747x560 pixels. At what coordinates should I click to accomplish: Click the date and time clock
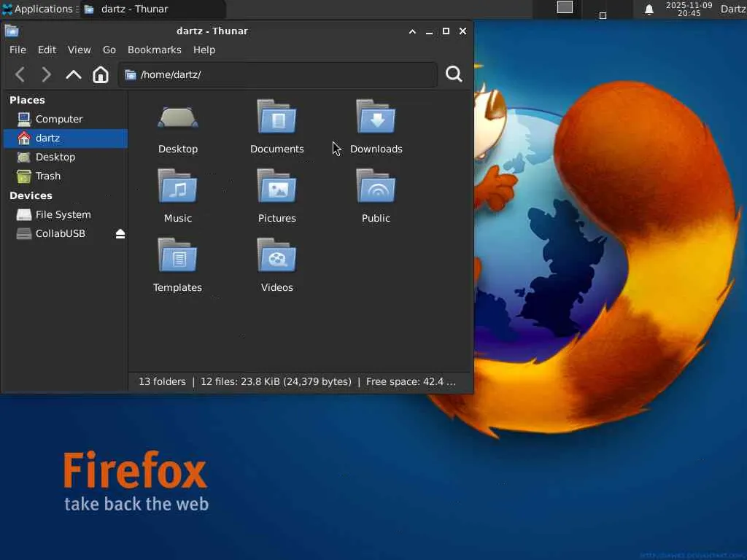[689, 9]
